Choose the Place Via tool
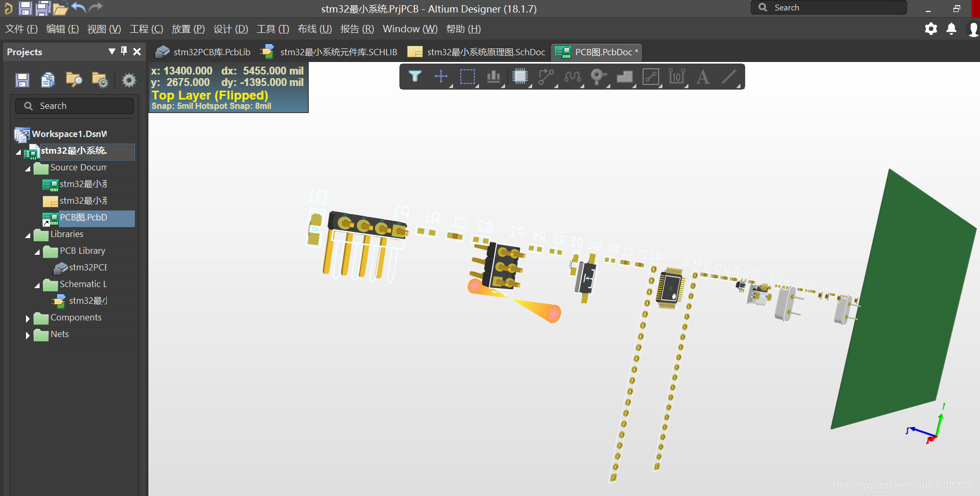Viewport: 980px width, 496px height. click(x=598, y=77)
